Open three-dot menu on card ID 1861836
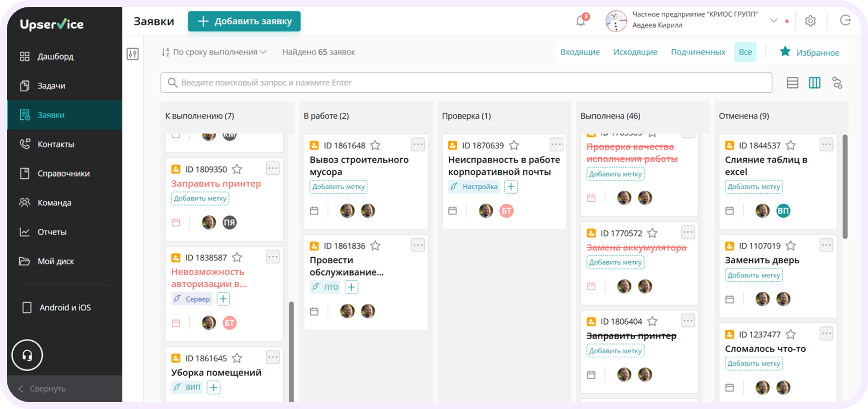 click(x=418, y=245)
